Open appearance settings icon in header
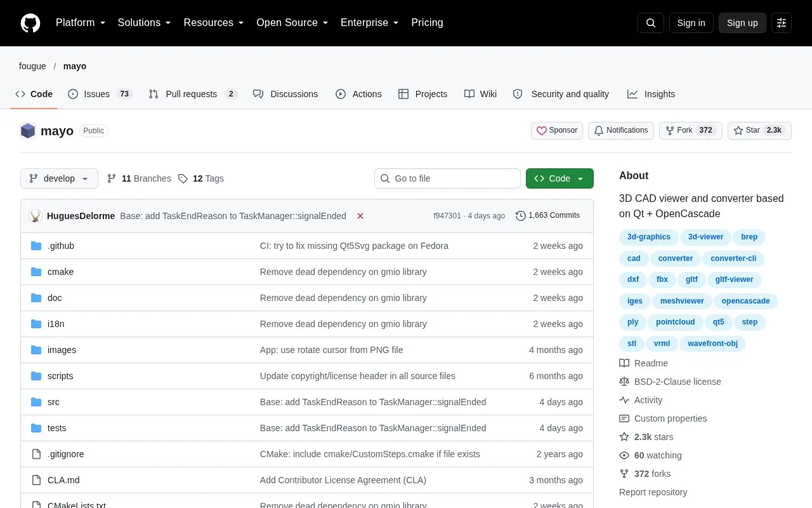The image size is (812, 508). coord(782,23)
